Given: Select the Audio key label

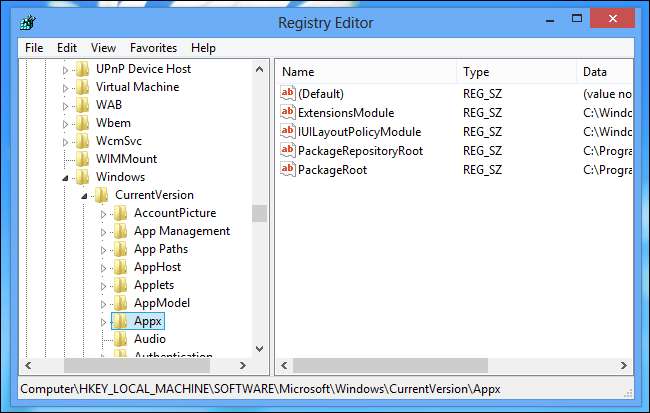Looking at the screenshot, I should click(150, 339).
